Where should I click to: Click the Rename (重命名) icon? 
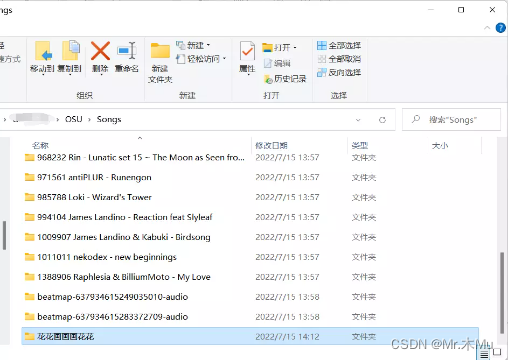127,51
